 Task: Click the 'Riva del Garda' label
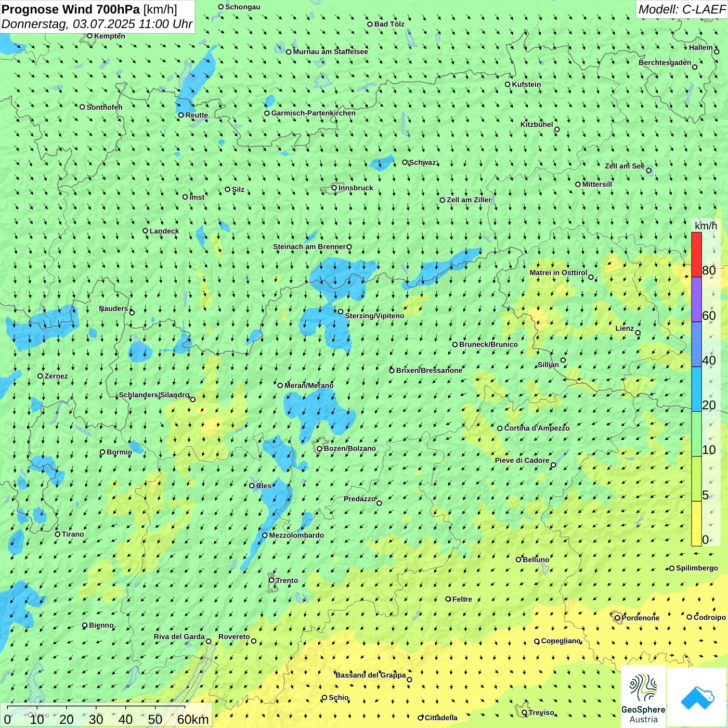click(x=179, y=636)
